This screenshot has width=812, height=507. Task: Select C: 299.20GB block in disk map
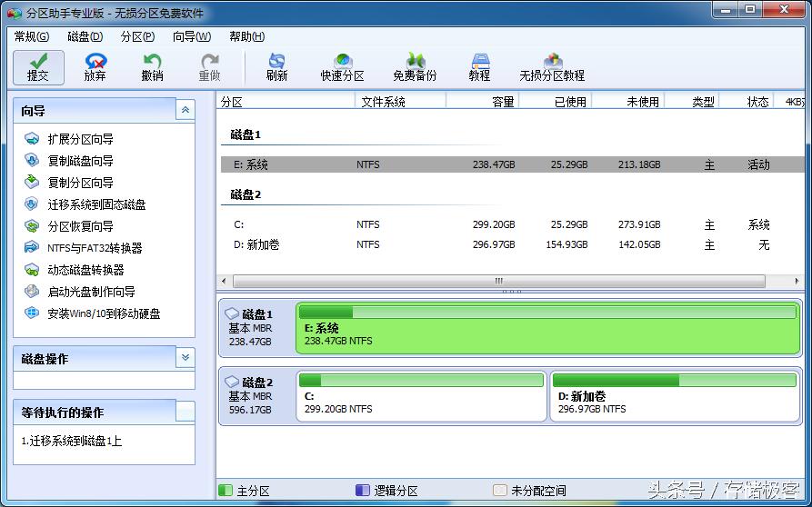[x=422, y=396]
